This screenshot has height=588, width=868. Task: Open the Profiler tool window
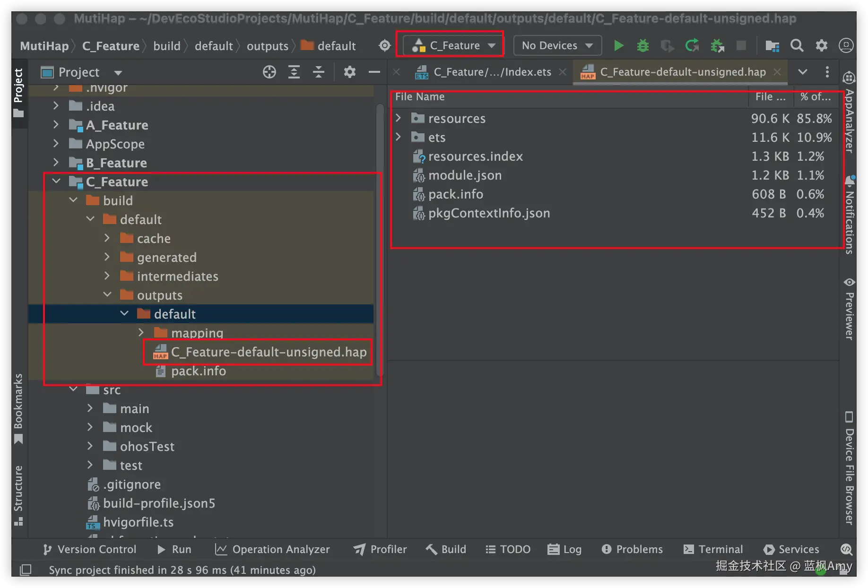pos(380,549)
